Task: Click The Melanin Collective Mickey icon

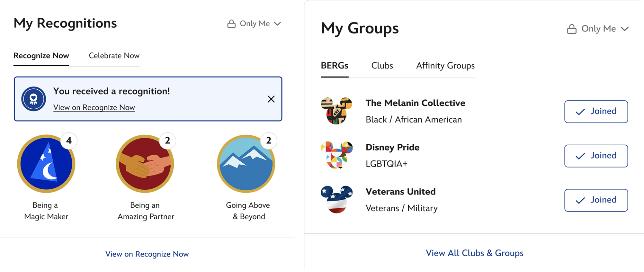Action: [336, 111]
